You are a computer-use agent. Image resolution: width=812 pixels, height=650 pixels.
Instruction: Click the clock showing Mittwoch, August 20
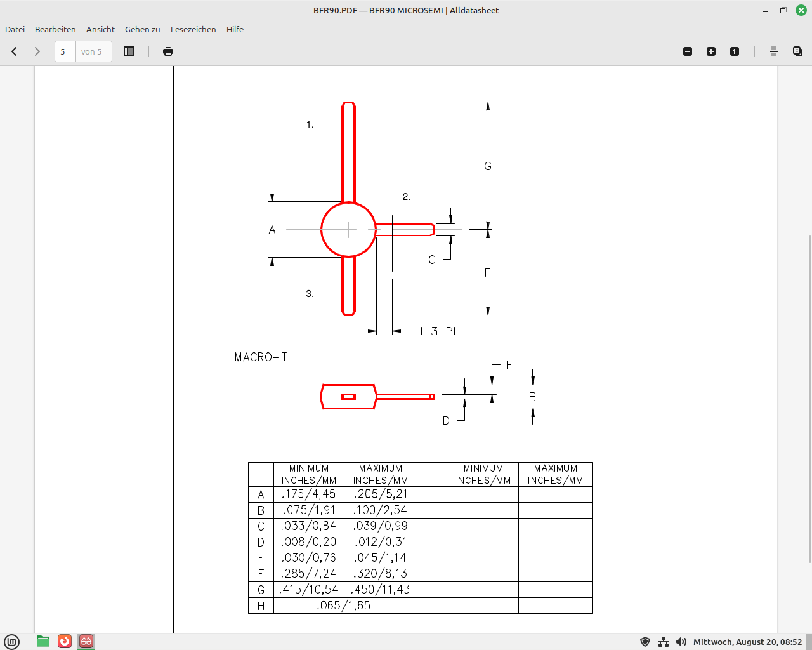point(747,642)
